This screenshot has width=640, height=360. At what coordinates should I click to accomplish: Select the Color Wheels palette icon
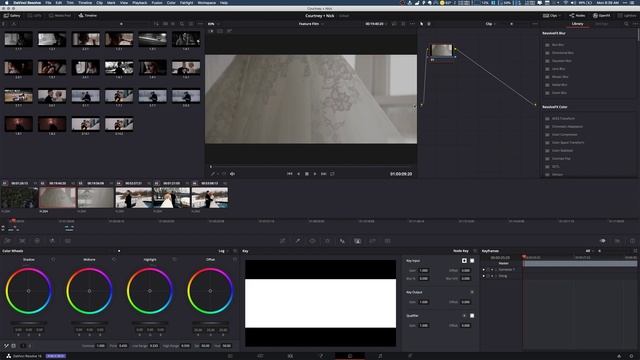coord(37,241)
